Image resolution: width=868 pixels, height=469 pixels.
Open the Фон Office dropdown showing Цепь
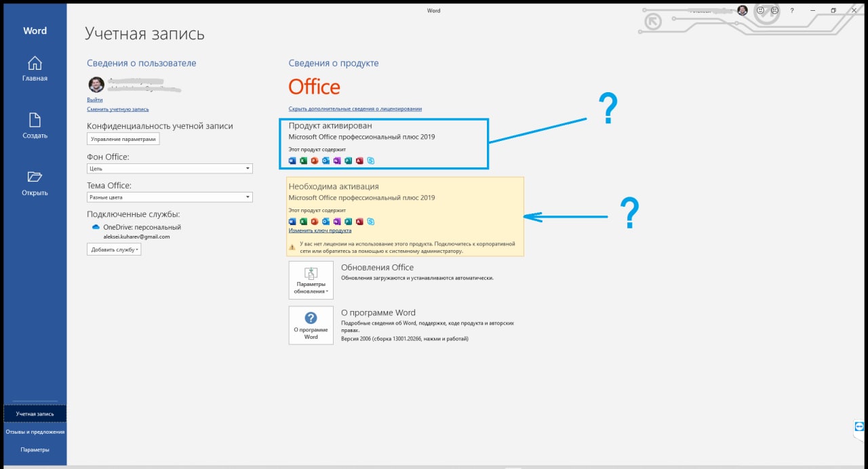[x=170, y=168]
